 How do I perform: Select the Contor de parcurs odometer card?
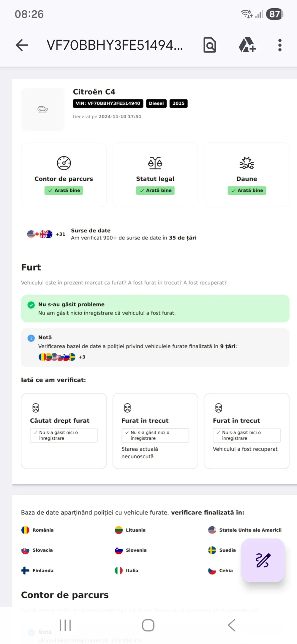pyautogui.click(x=64, y=174)
